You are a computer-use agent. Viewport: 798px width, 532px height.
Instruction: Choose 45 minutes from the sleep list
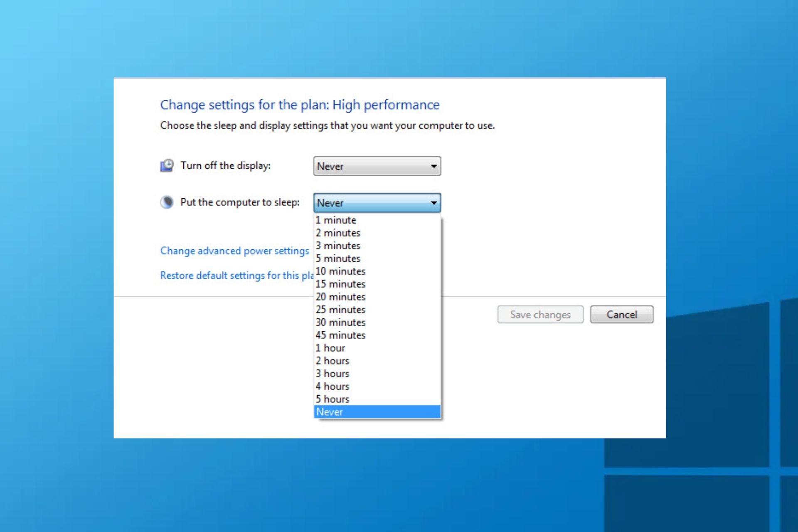[x=377, y=335]
